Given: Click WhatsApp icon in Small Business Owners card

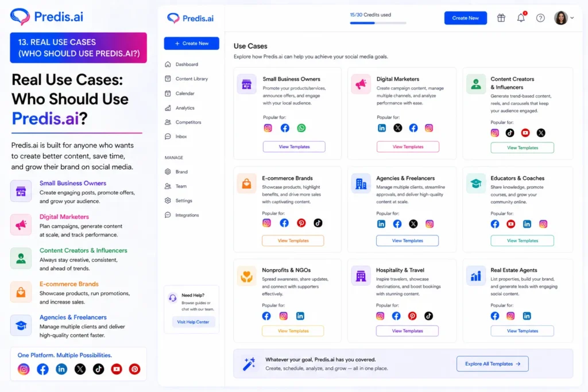Looking at the screenshot, I should (x=301, y=128).
